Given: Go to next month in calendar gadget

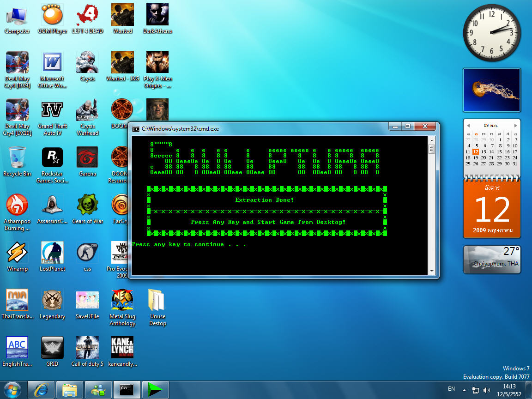Looking at the screenshot, I should (x=515, y=126).
